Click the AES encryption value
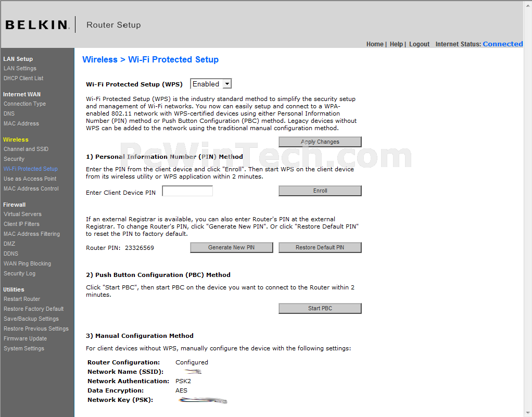The width and height of the screenshot is (532, 417). 181,390
